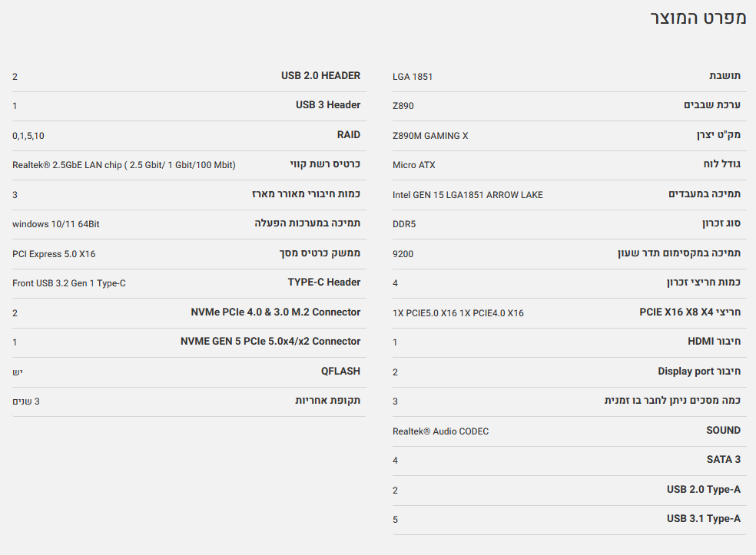Click the windows 10/11 64Bit value
Viewport: 756px width, 555px height.
[56, 224]
